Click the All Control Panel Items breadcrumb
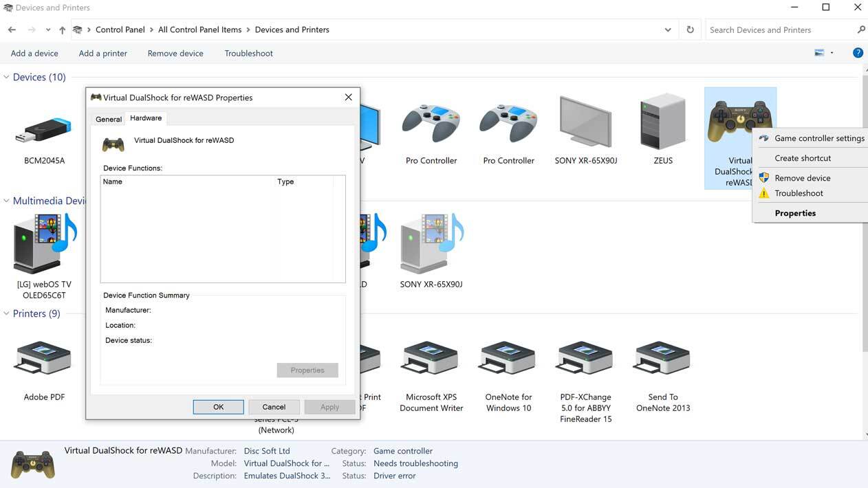This screenshot has height=488, width=868. (200, 30)
